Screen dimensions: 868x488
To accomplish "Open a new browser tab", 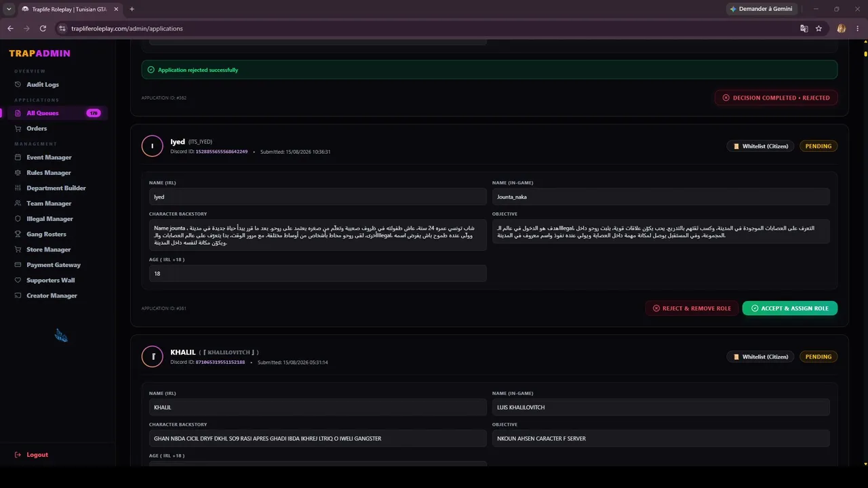I will click(x=132, y=9).
